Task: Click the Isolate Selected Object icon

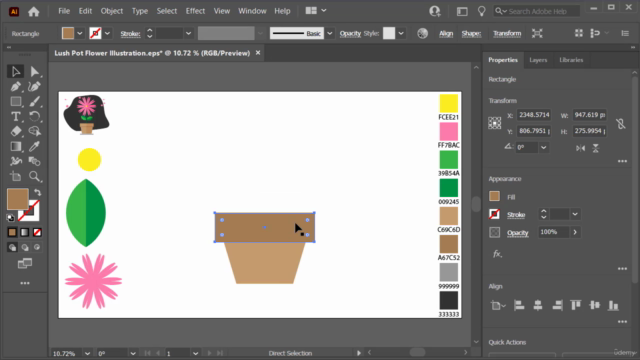Action: (x=537, y=33)
